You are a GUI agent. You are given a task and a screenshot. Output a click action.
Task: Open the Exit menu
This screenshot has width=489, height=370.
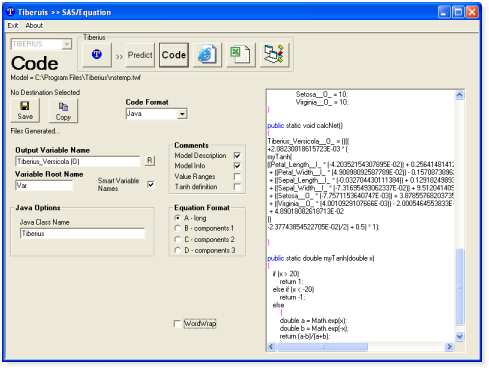click(13, 25)
